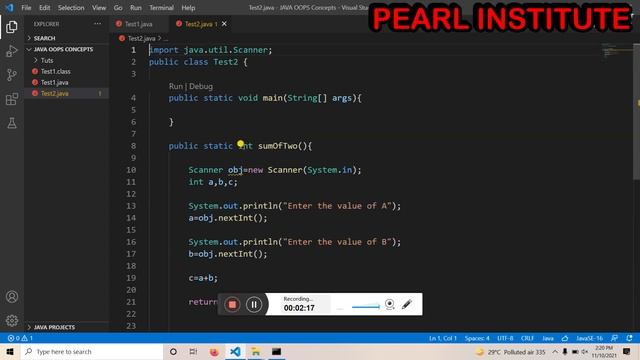Close the Test2.java editor tab
This screenshot has width=640, height=360.
point(224,24)
